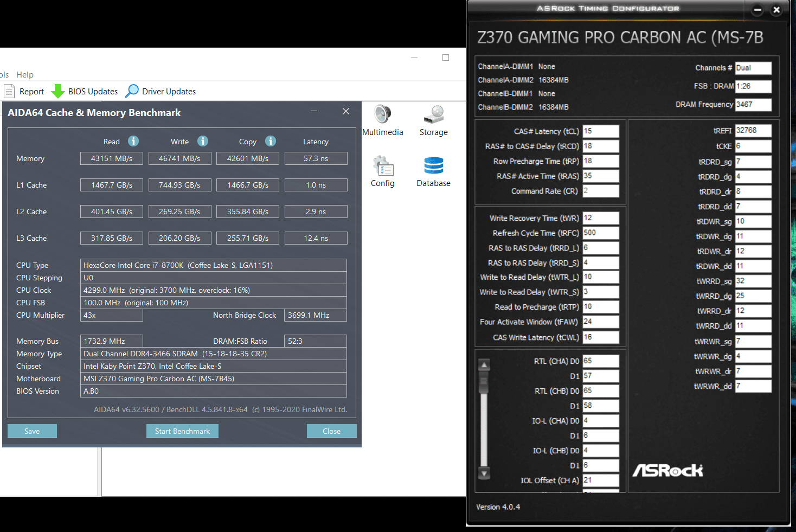
Task: Click the info icon next to Read
Action: point(133,141)
